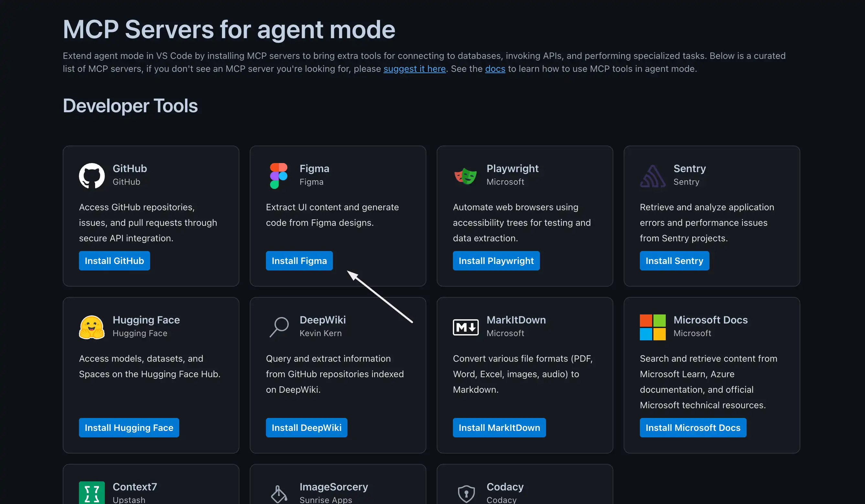Click description 'Search and retrieve content from'
The height and width of the screenshot is (504, 865).
pos(708,382)
